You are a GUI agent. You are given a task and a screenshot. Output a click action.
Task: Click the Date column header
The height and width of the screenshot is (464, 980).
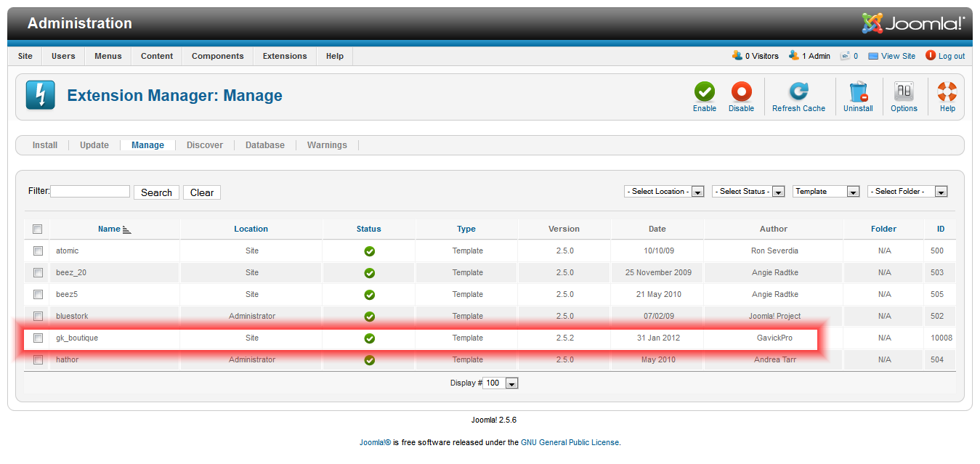tap(657, 229)
